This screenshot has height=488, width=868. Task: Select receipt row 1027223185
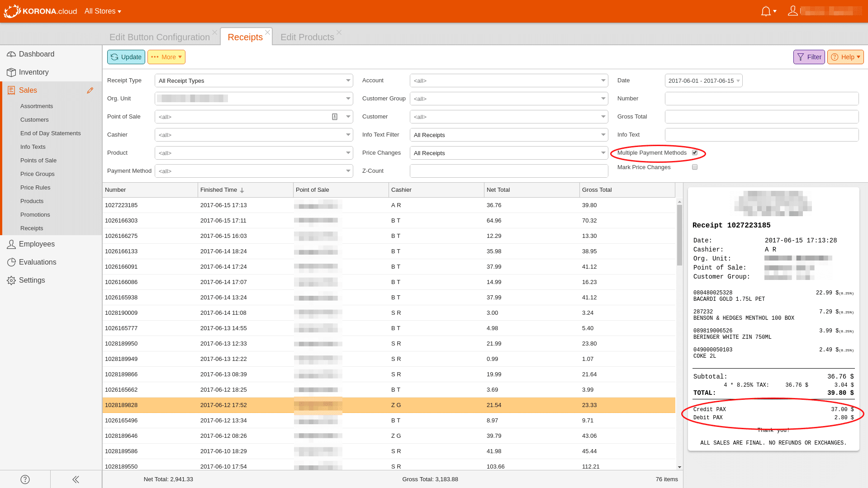389,205
